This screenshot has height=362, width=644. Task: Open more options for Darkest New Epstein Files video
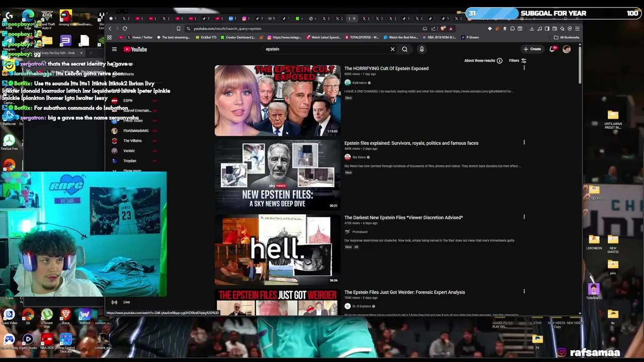524,217
